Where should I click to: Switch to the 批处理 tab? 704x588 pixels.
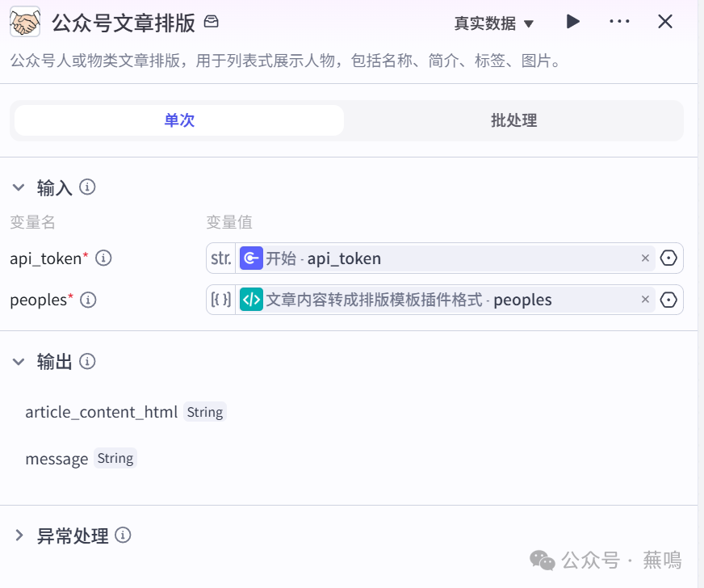point(513,120)
